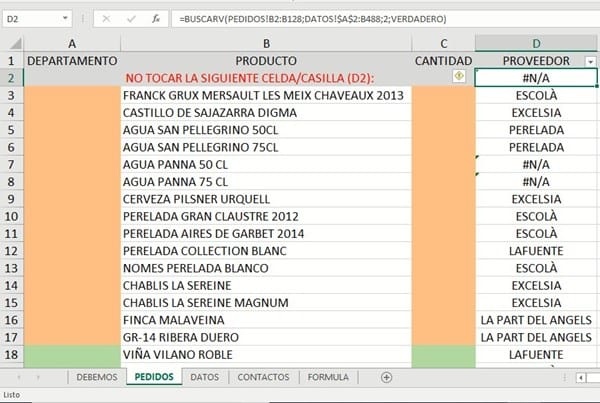Select cell D2 showing #N/A
This screenshot has height=403, width=600.
click(536, 78)
